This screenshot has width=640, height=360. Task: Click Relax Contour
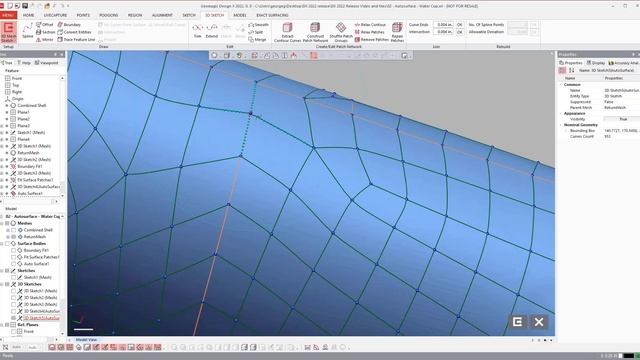370,24
